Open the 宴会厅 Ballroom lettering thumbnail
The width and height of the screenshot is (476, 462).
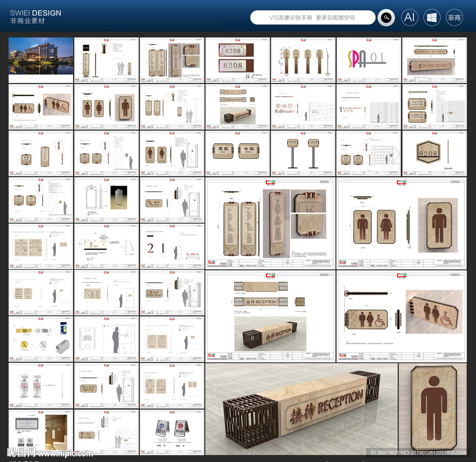pos(303,107)
